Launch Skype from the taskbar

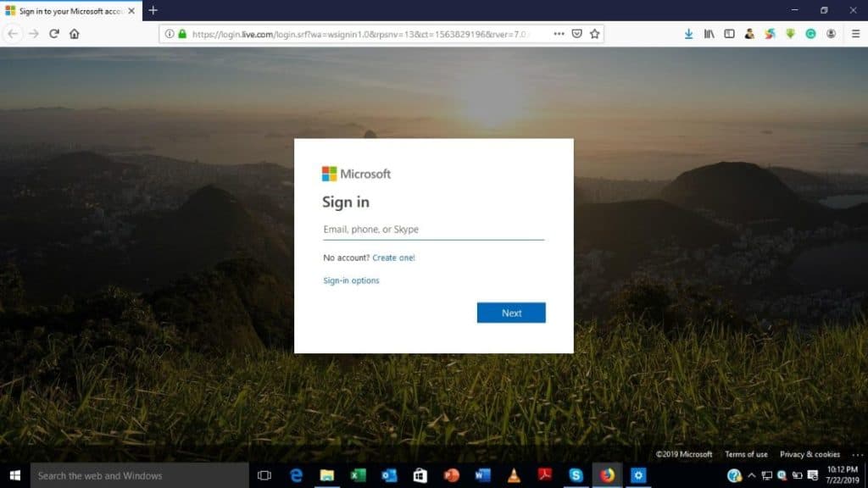(576, 475)
